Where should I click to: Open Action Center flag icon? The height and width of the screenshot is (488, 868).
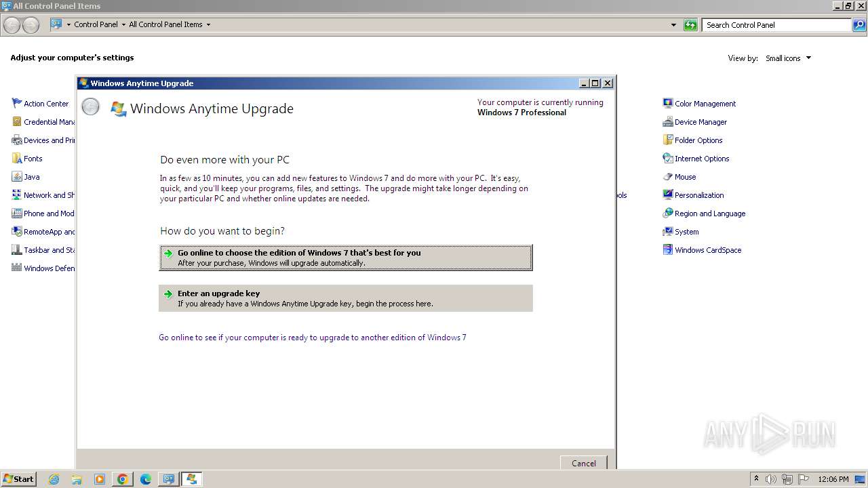pos(17,103)
